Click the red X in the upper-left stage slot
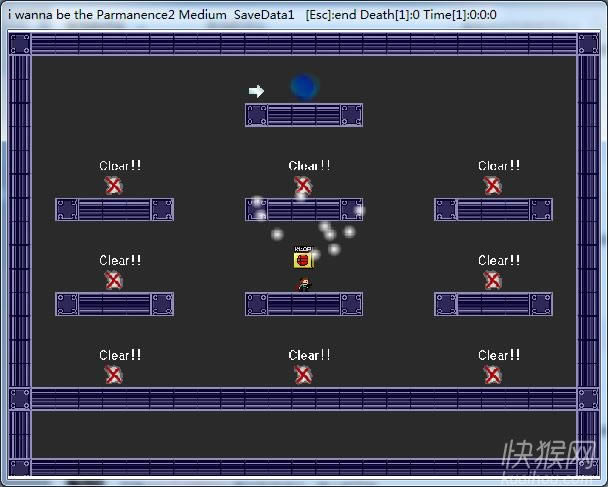 click(114, 185)
